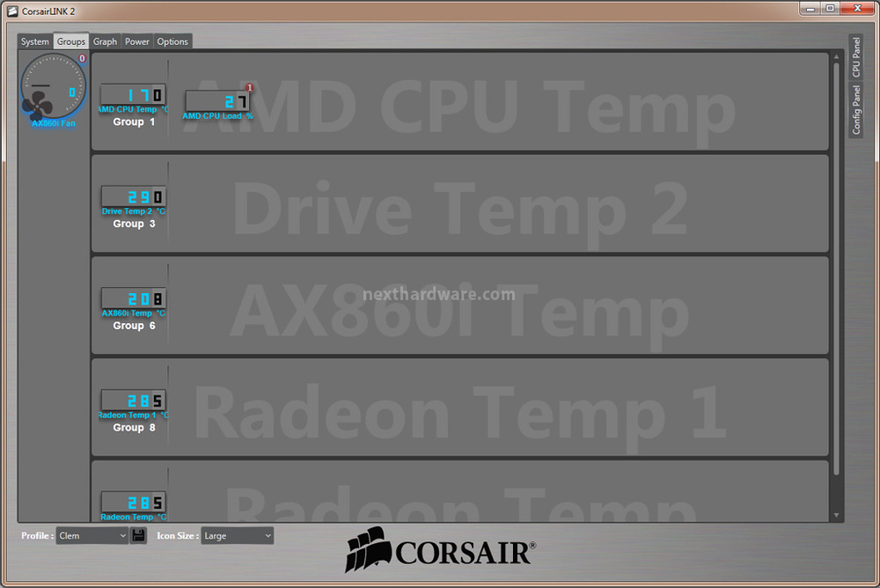The height and width of the screenshot is (588, 880).
Task: Select the Group 8 label
Action: coord(134,428)
